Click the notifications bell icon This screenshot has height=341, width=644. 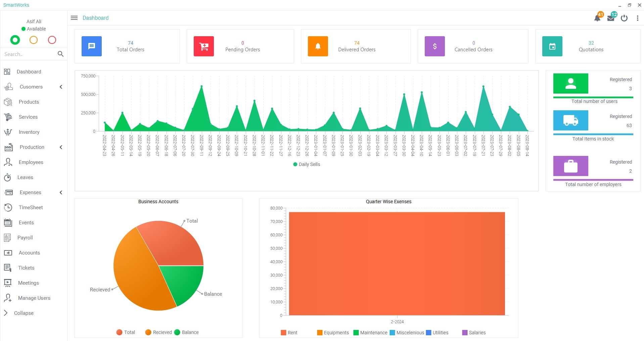597,18
